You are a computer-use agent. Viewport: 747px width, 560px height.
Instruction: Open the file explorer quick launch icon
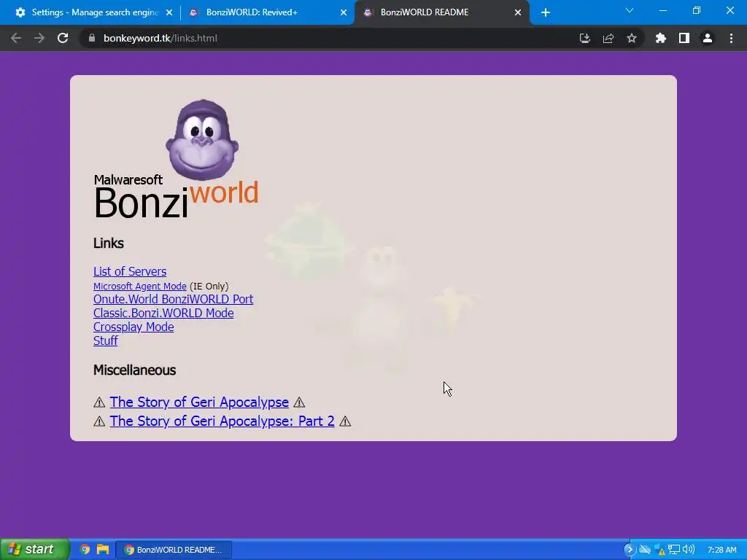pos(102,549)
